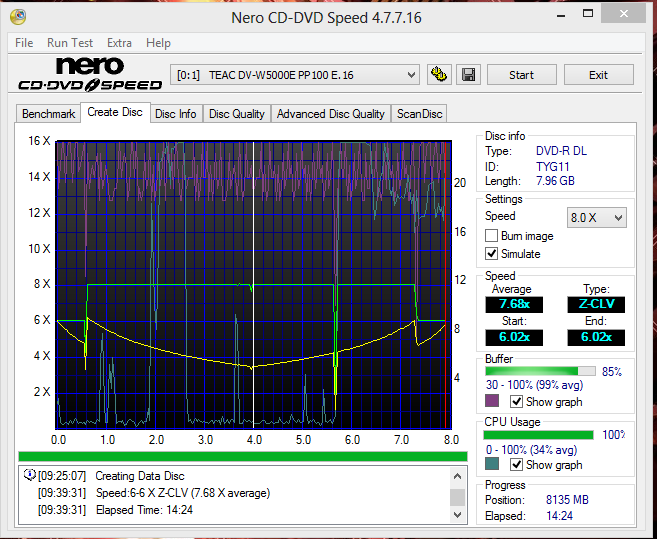Open the Extra menu
Image resolution: width=657 pixels, height=539 pixels.
[119, 43]
